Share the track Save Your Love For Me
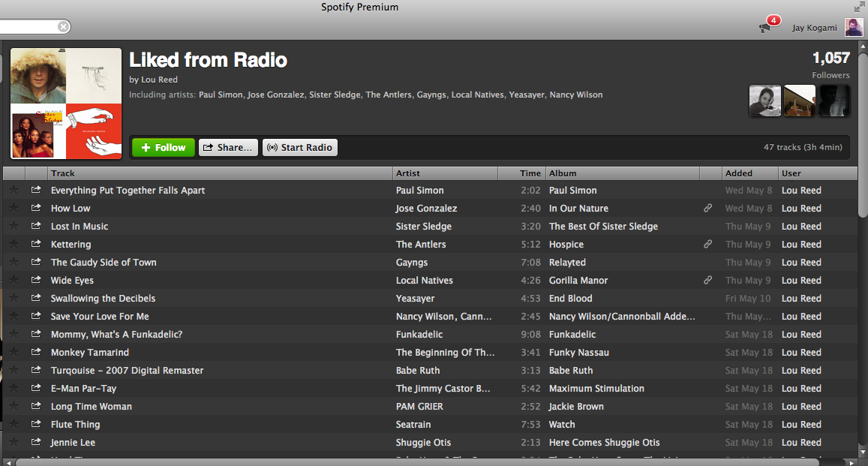This screenshot has width=868, height=466. point(36,316)
